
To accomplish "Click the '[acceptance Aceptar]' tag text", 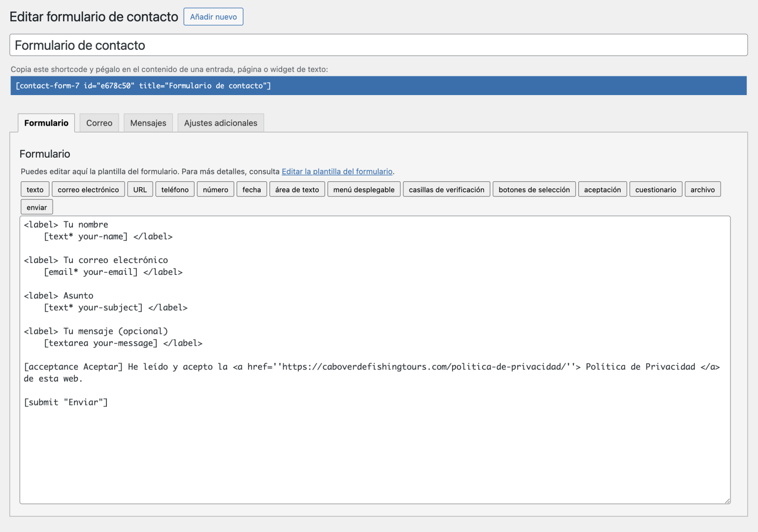I will pyautogui.click(x=73, y=366).
